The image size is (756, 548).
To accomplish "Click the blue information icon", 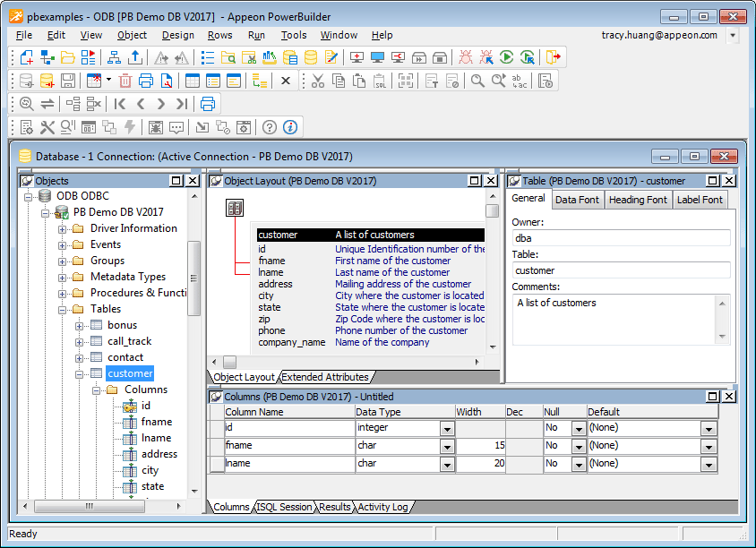I will pyautogui.click(x=290, y=127).
